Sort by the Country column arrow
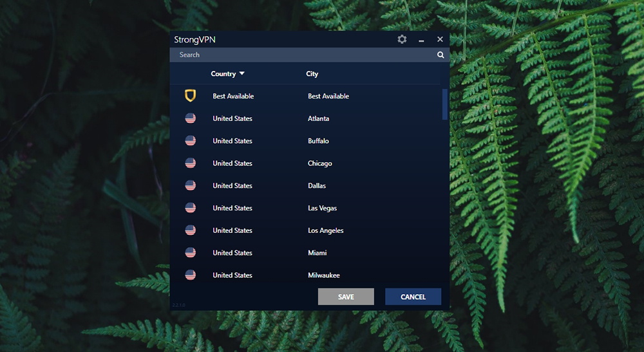 pos(242,73)
